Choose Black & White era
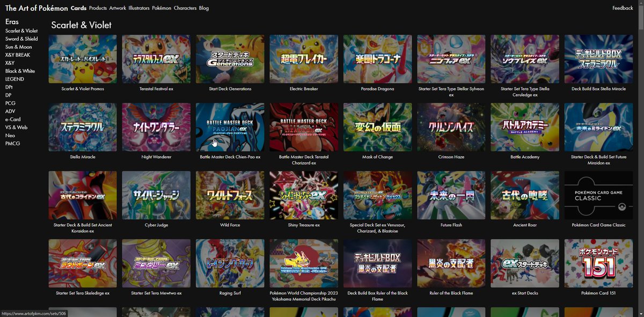The width and height of the screenshot is (644, 317). click(x=20, y=71)
